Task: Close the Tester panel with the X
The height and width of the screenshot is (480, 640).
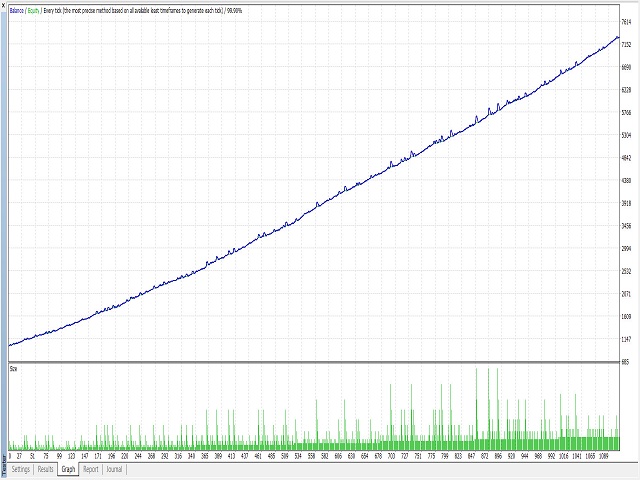Action: tap(3, 5)
